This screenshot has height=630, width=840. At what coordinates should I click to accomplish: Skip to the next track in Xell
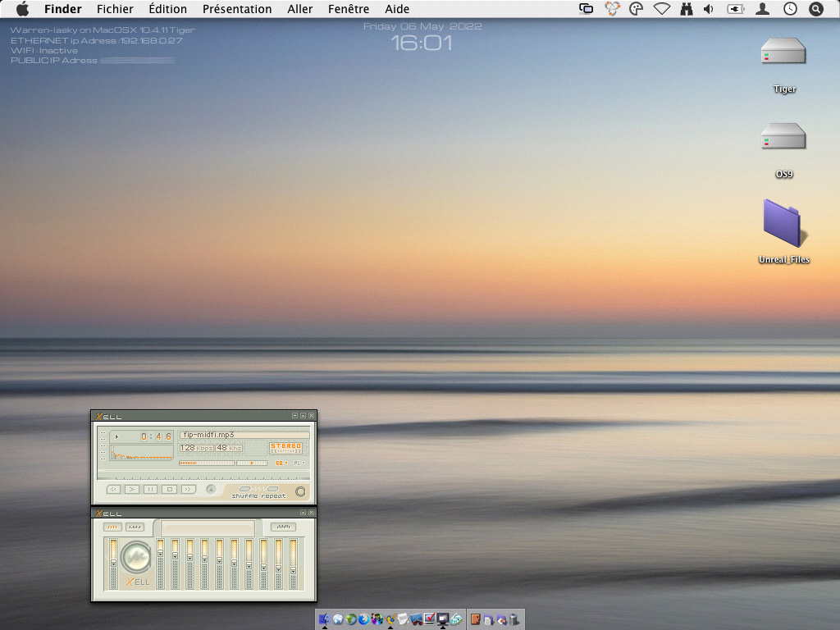coord(189,489)
